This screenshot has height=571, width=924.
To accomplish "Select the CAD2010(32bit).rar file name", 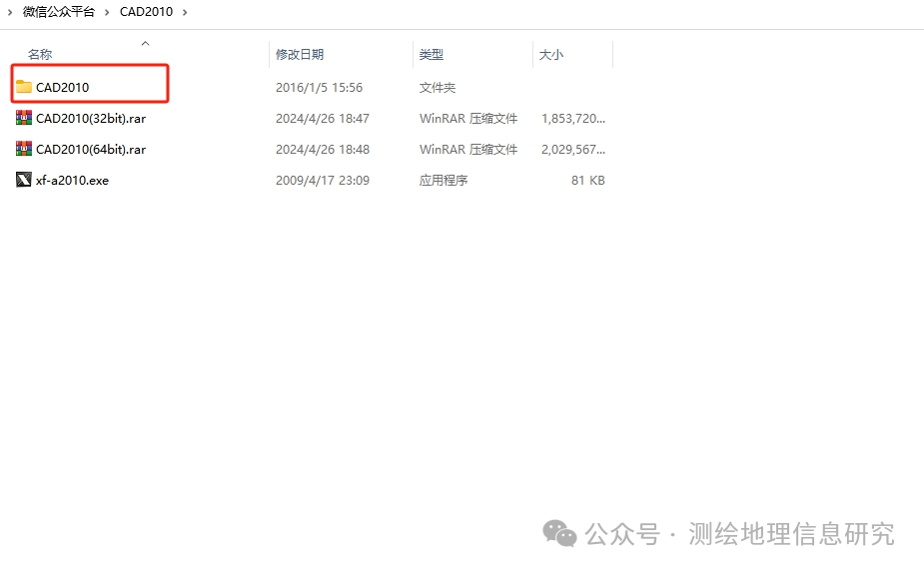I will click(x=91, y=119).
